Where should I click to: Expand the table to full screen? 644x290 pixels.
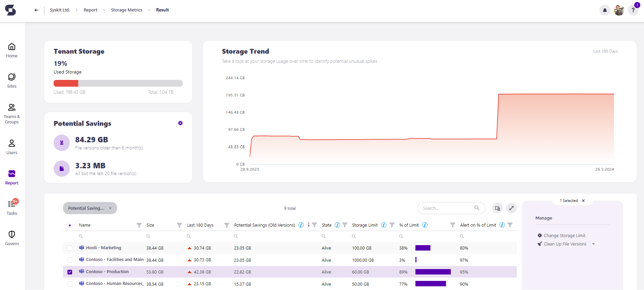coord(511,208)
